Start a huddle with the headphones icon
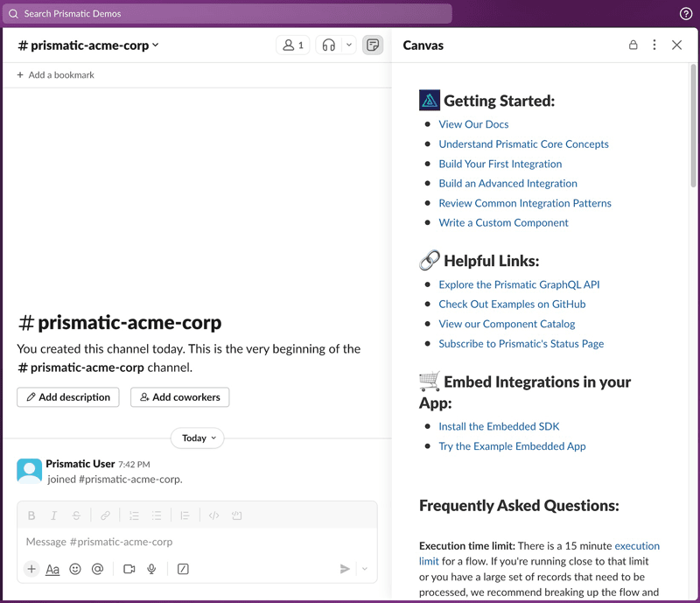 329,46
